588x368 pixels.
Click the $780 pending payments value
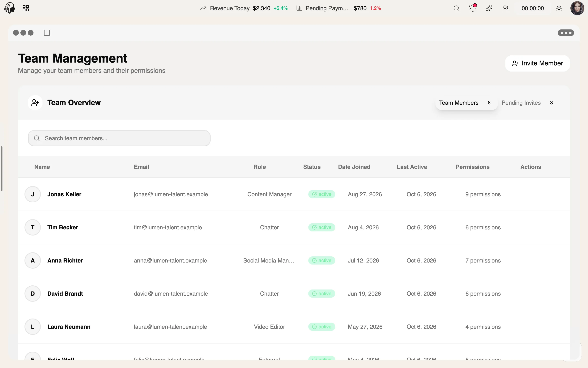[360, 8]
